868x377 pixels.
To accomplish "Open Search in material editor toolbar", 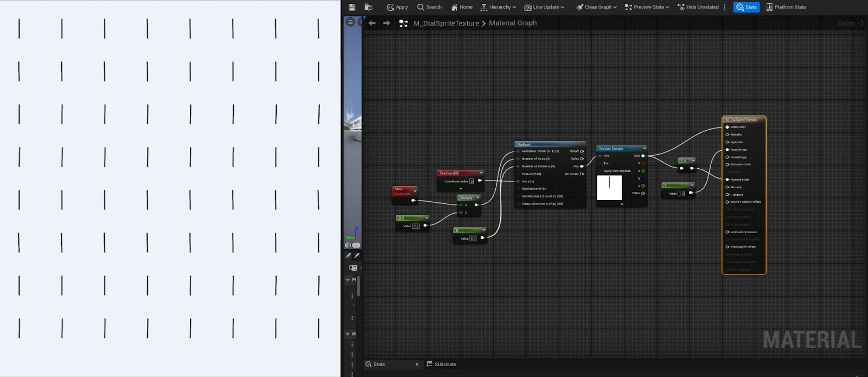I will [429, 7].
